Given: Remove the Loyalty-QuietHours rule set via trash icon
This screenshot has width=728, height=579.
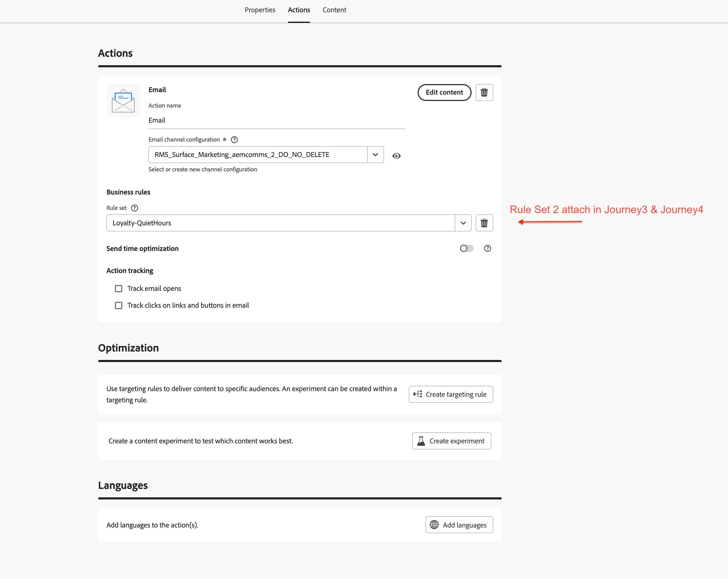Looking at the screenshot, I should click(x=484, y=223).
